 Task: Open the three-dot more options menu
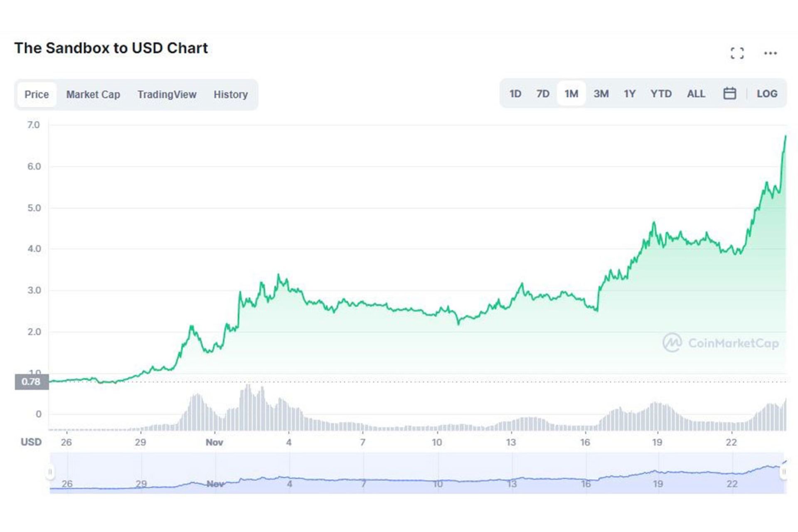pyautogui.click(x=770, y=53)
